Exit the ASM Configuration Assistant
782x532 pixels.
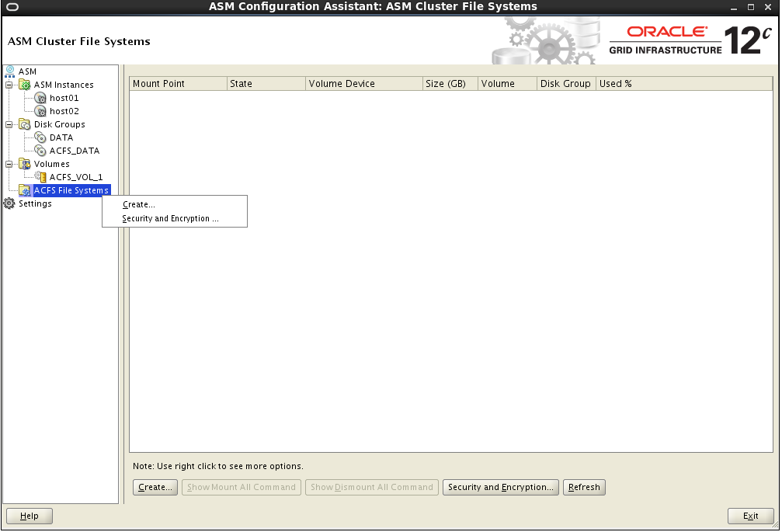click(751, 516)
